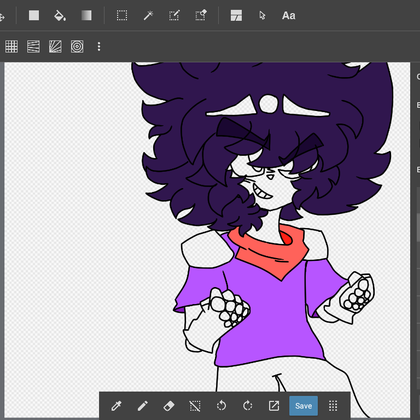Select the Bucket fill tool

pyautogui.click(x=60, y=15)
